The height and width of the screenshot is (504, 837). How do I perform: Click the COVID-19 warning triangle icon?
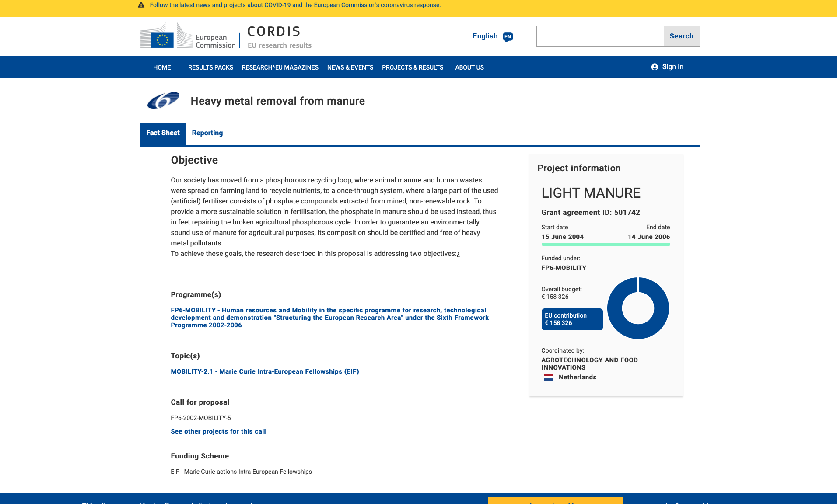(x=141, y=5)
